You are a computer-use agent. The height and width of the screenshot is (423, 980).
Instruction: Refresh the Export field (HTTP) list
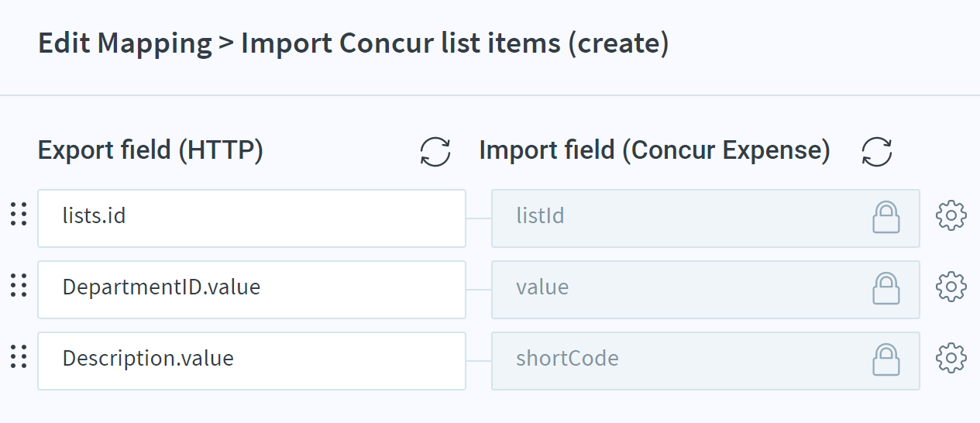click(x=435, y=151)
